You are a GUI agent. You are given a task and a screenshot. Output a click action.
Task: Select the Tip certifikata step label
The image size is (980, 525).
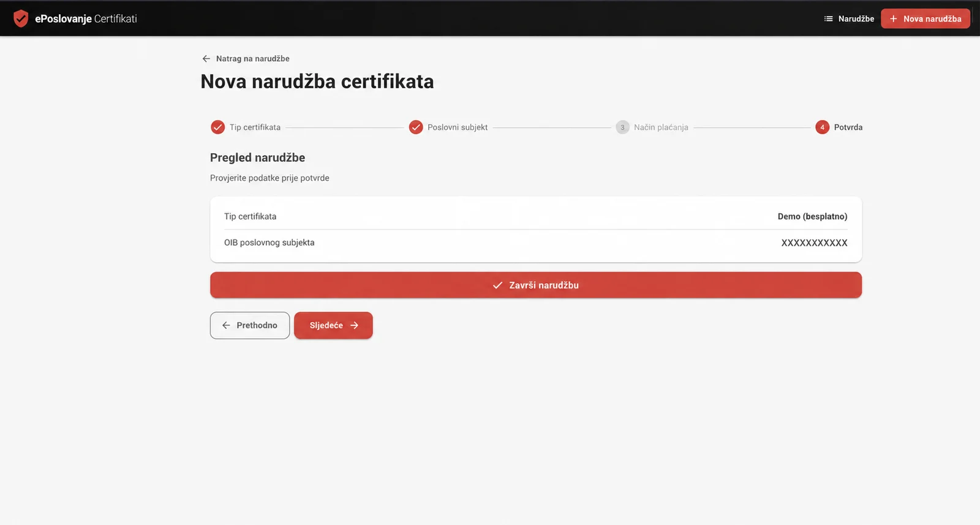pos(255,127)
